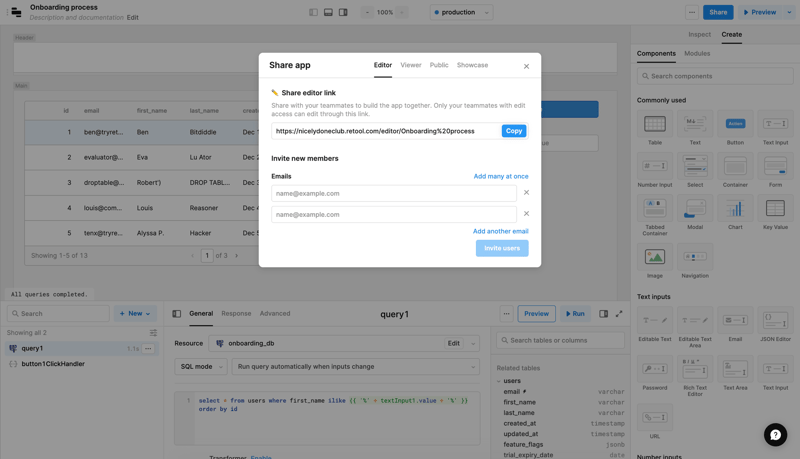This screenshot has width=800, height=459.
Task: Open the New query dropdown
Action: click(x=135, y=314)
